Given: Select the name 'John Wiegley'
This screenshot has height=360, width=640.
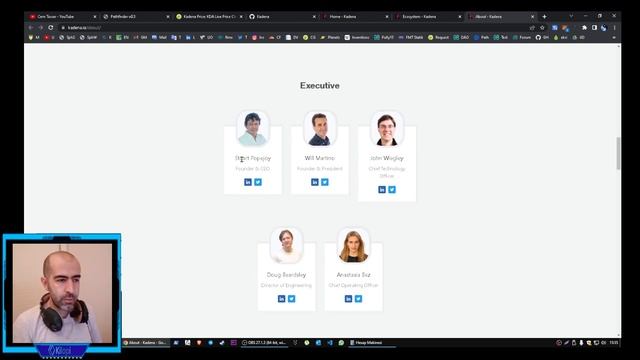Looking at the screenshot, I should click(x=387, y=158).
